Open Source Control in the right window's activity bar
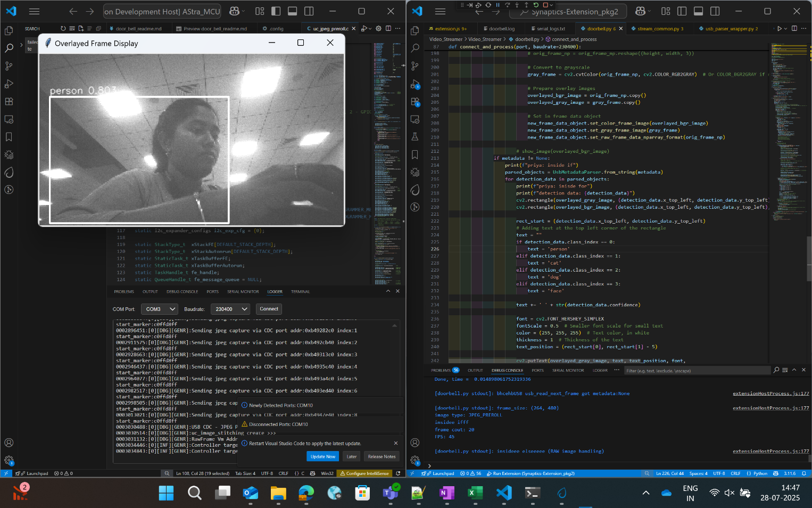812x508 pixels. (x=415, y=66)
